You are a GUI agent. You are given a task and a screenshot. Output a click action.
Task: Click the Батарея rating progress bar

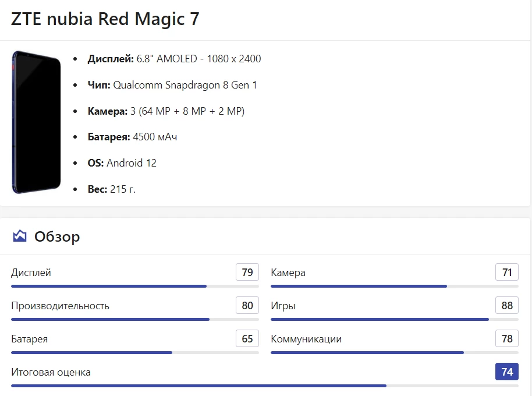pos(134,352)
